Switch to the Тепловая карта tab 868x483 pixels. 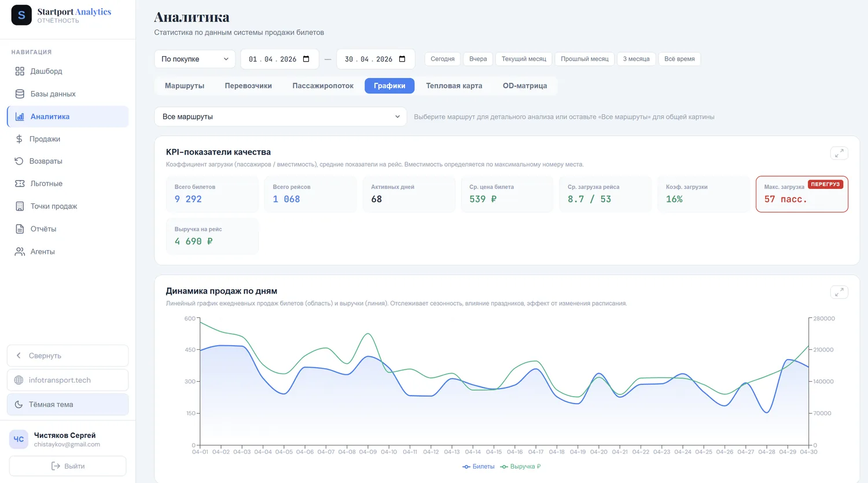pyautogui.click(x=454, y=86)
